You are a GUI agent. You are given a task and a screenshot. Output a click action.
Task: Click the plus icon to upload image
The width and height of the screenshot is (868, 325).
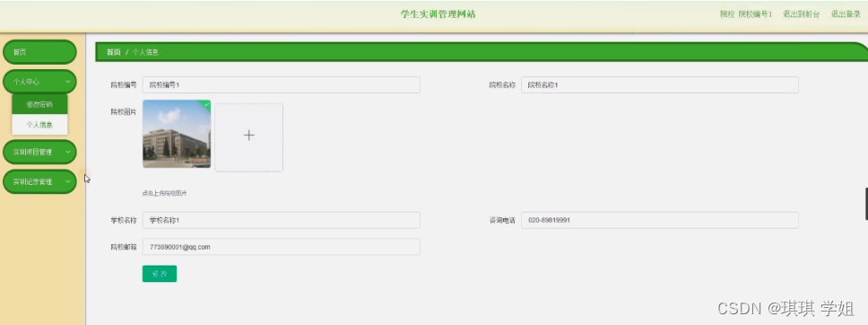tap(249, 136)
